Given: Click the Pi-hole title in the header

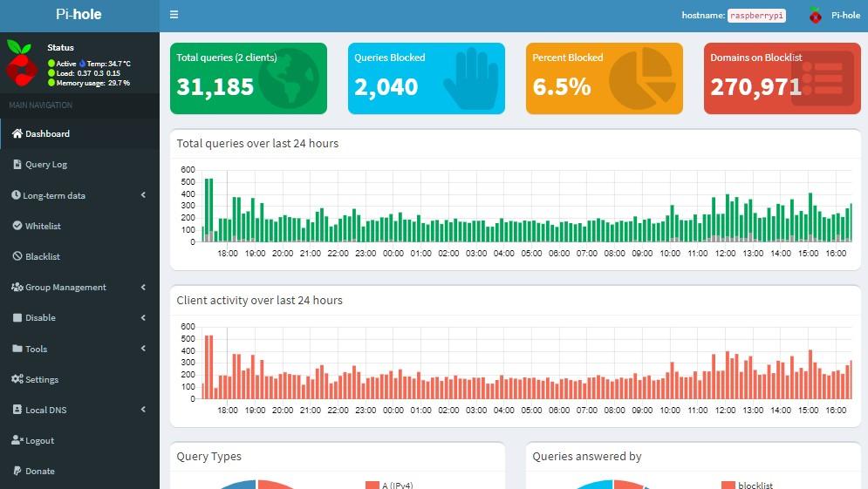Looking at the screenshot, I should point(79,14).
